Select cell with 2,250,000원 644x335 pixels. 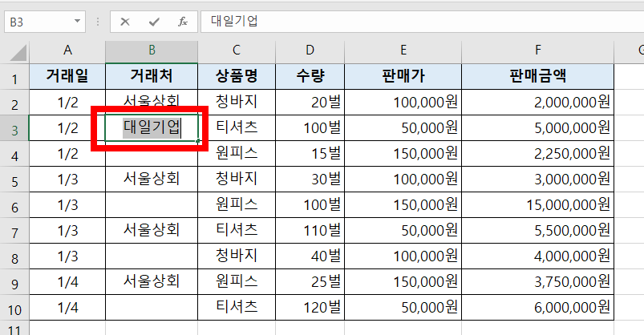click(x=537, y=154)
